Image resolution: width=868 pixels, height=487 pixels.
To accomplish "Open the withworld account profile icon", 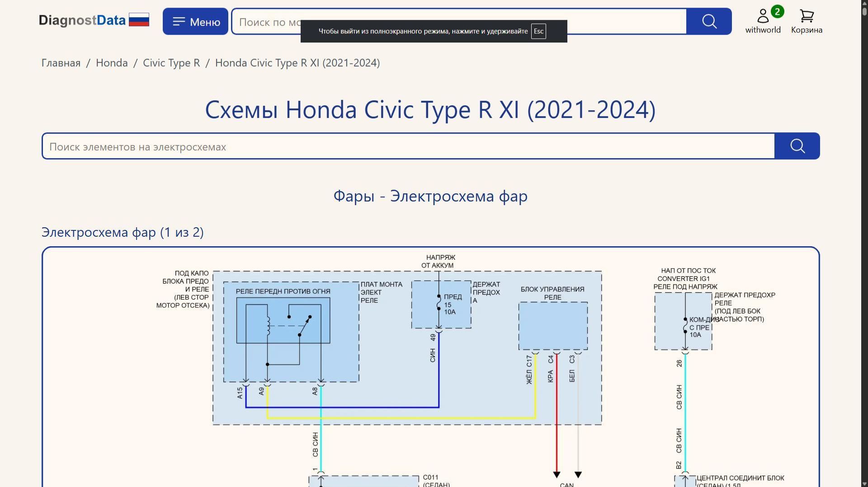I will tap(763, 16).
